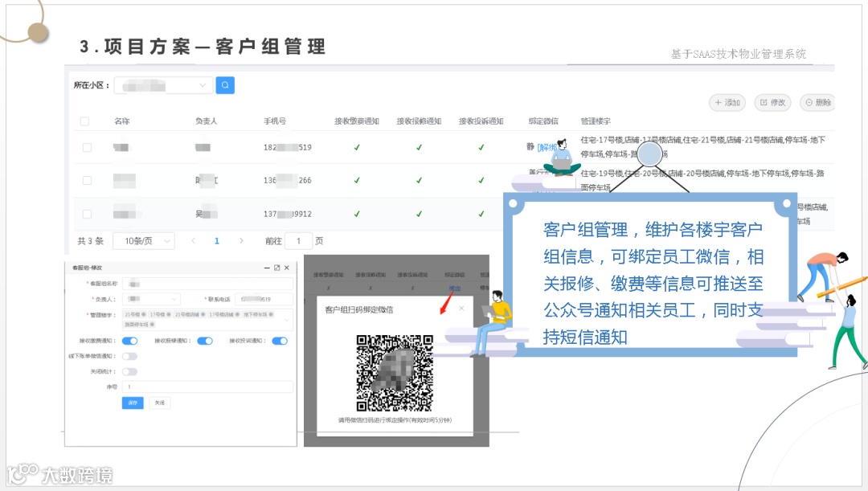Click the 接收报修通知 column header
868x491 pixels.
coord(419,121)
